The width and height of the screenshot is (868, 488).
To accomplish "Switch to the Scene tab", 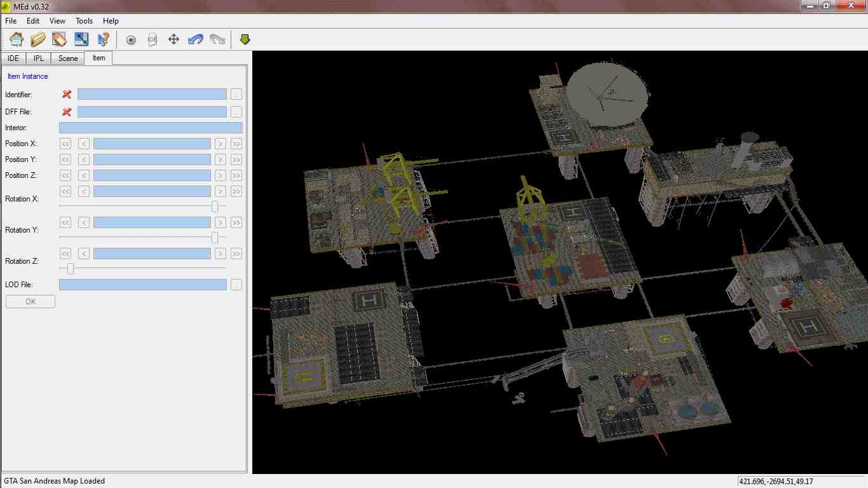I will point(68,58).
